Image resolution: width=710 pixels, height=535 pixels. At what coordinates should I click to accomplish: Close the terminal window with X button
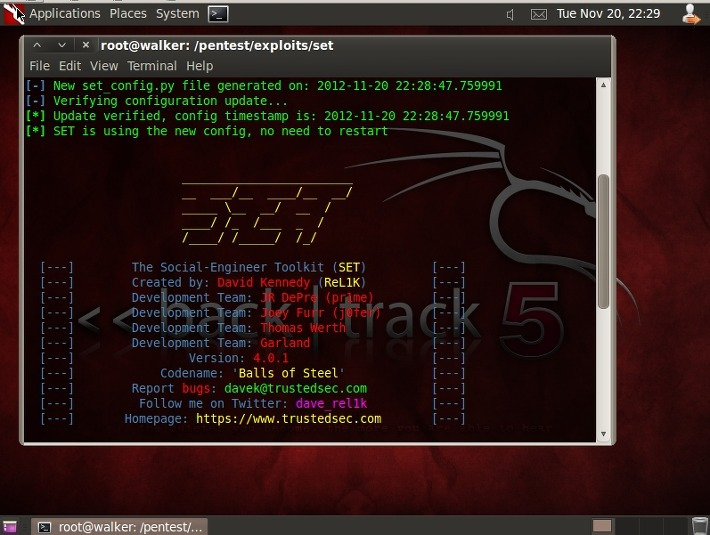tap(86, 45)
